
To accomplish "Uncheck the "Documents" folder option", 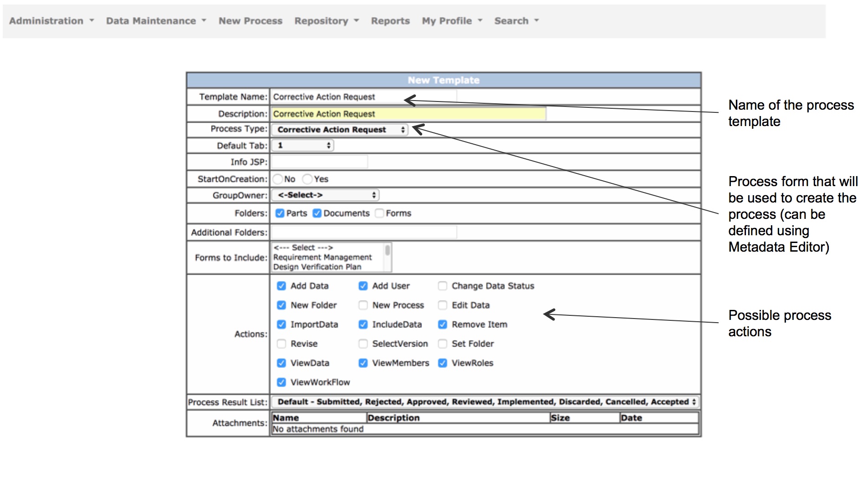I will [x=317, y=213].
